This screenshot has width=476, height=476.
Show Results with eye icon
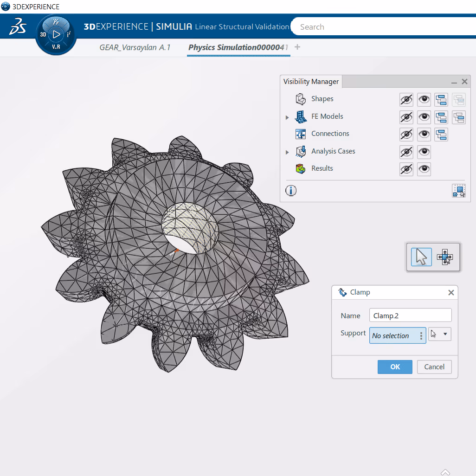click(x=424, y=169)
